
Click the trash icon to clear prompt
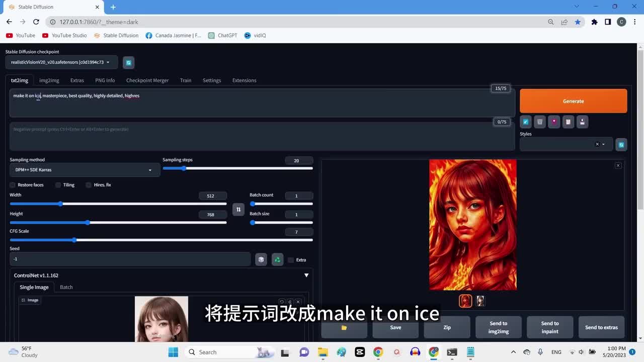coord(539,122)
